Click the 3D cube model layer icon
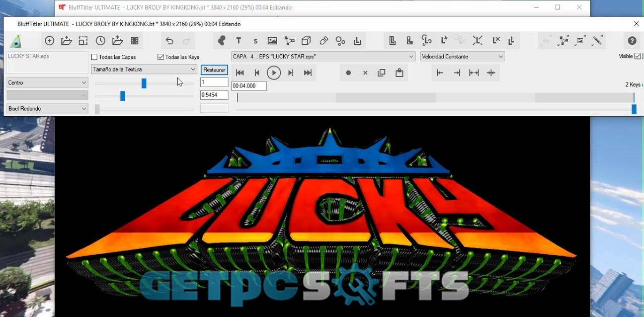This screenshot has width=644, height=317. pos(306,41)
